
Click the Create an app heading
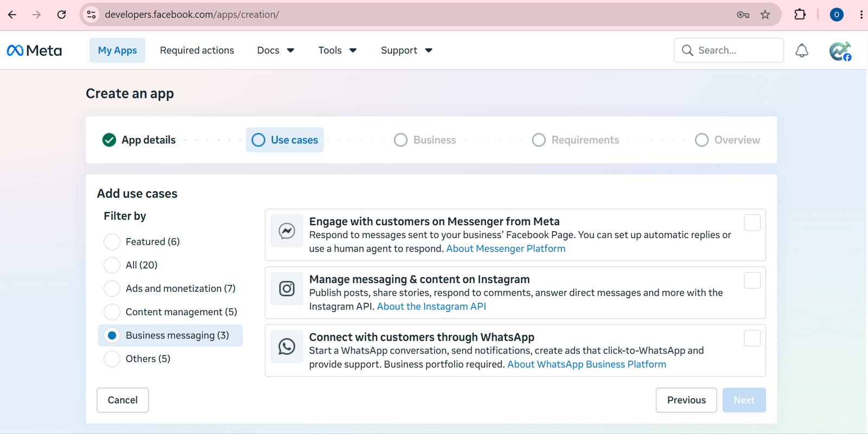130,94
